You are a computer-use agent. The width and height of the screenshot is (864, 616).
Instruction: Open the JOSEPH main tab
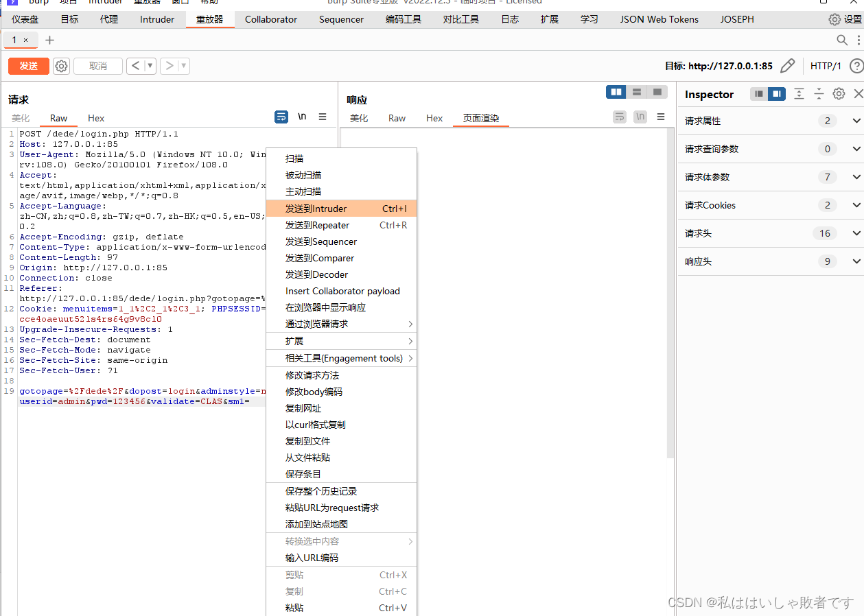pyautogui.click(x=737, y=19)
